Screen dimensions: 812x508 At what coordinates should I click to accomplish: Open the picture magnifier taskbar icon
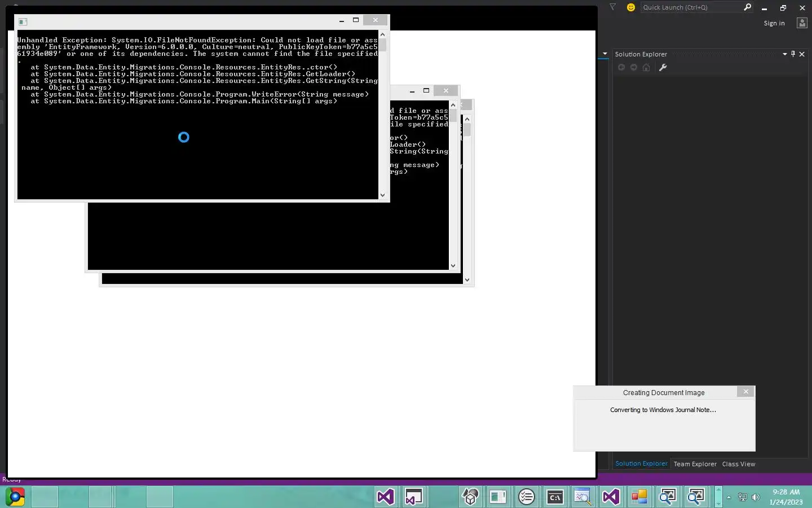[x=582, y=497]
